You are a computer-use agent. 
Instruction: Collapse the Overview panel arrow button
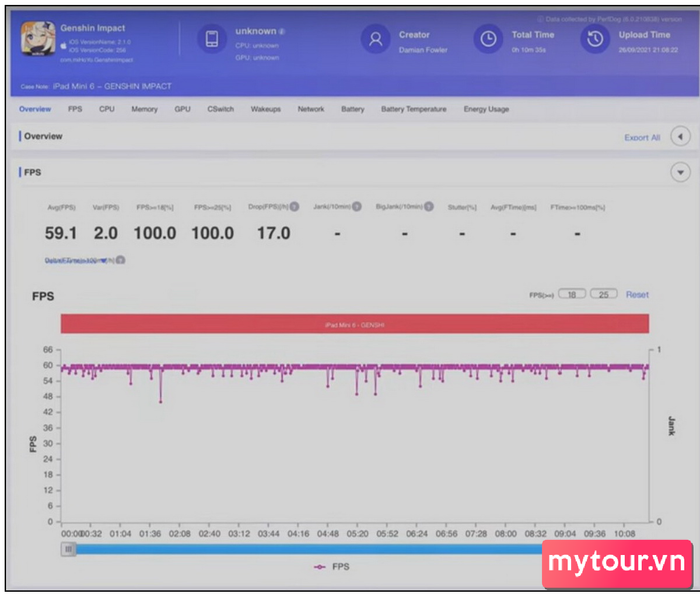pyautogui.click(x=679, y=137)
